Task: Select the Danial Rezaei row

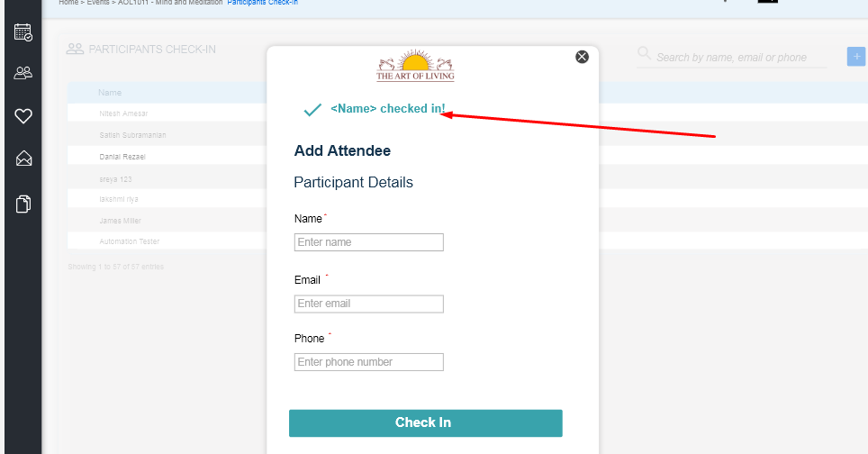Action: (x=167, y=157)
